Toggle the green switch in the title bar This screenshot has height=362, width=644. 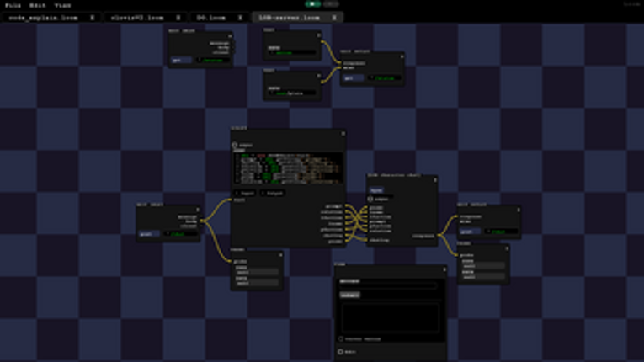tap(312, 4)
